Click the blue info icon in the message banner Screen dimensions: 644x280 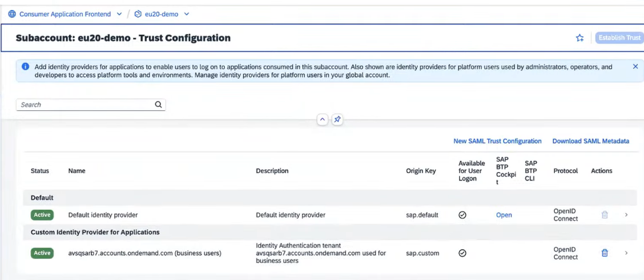pyautogui.click(x=25, y=67)
